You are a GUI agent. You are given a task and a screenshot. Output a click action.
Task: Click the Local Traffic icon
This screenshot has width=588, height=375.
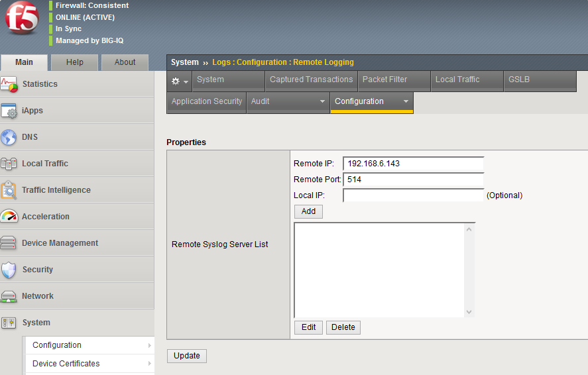click(9, 164)
